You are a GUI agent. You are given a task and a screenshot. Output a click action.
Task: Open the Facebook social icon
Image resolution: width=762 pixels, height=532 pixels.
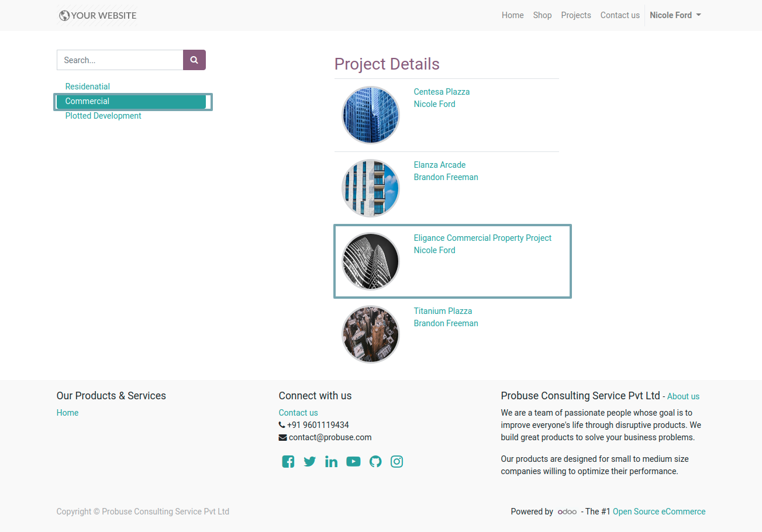pos(288,462)
